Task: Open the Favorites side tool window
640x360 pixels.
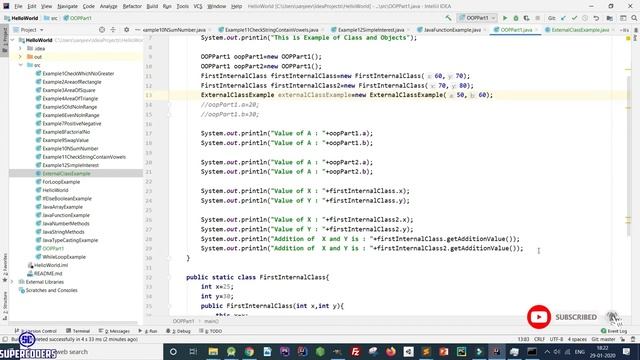Action: [x=5, y=267]
